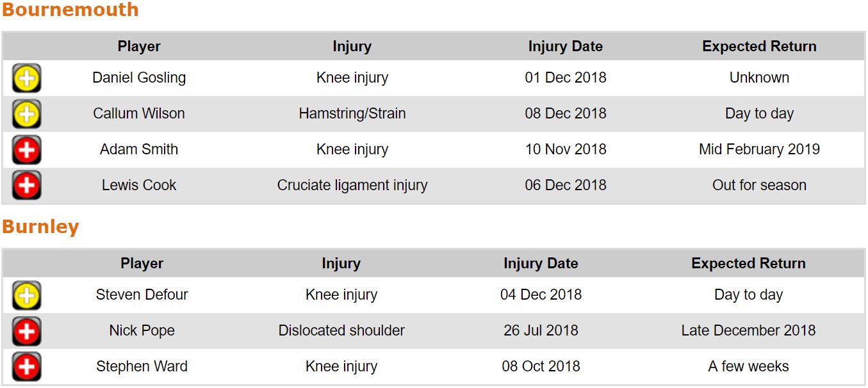
Task: Click the Mid February 2019 return cell
Action: tap(759, 150)
